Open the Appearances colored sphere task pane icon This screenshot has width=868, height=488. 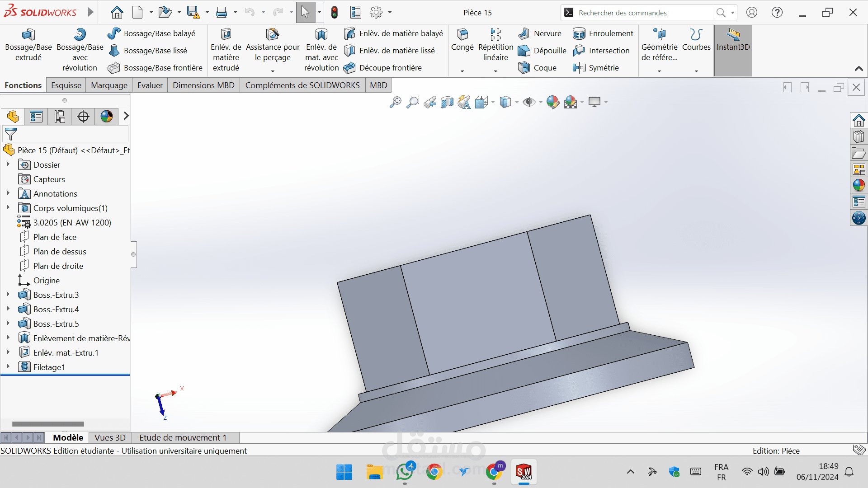859,185
